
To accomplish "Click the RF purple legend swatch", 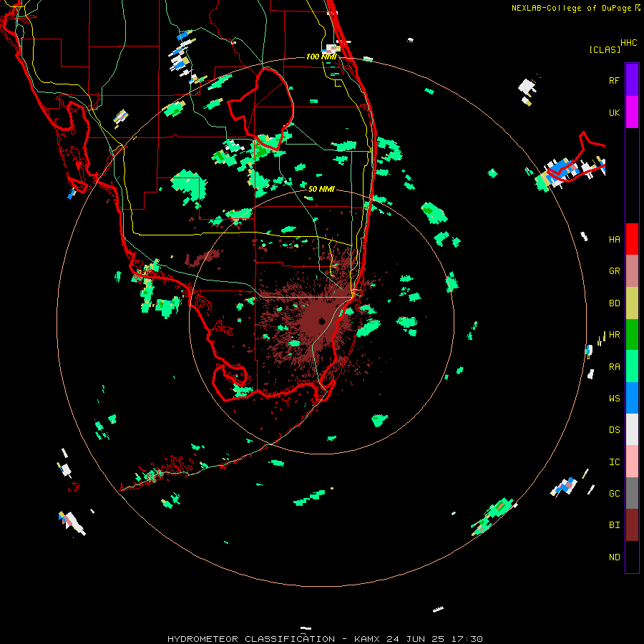I will tap(632, 80).
